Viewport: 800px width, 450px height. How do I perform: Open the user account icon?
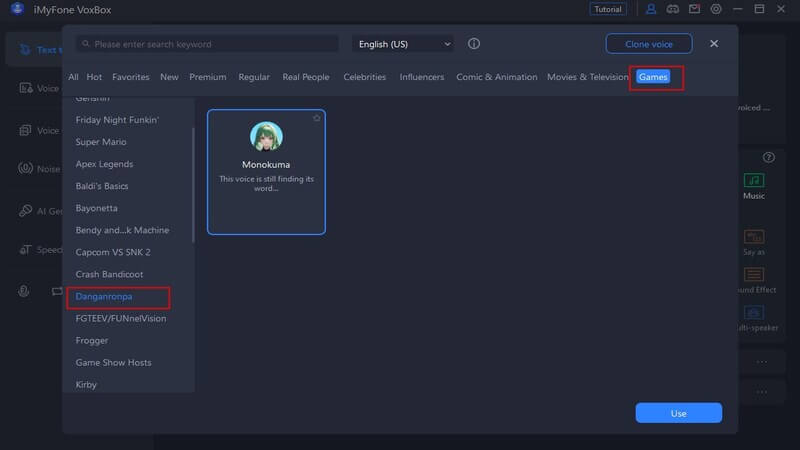(651, 9)
